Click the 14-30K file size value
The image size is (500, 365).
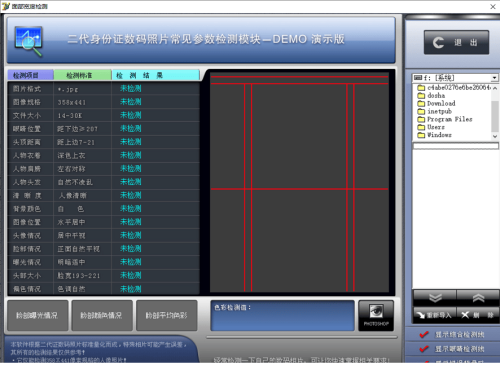70,116
